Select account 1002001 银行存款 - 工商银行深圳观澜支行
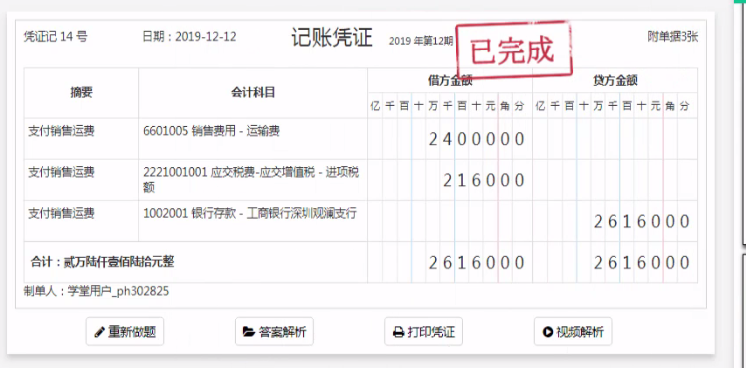 (x=250, y=213)
